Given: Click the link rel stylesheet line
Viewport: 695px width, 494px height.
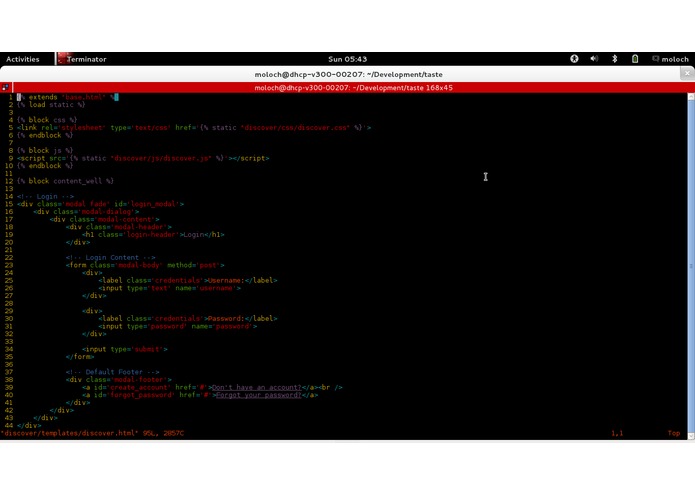Looking at the screenshot, I should pos(194,128).
